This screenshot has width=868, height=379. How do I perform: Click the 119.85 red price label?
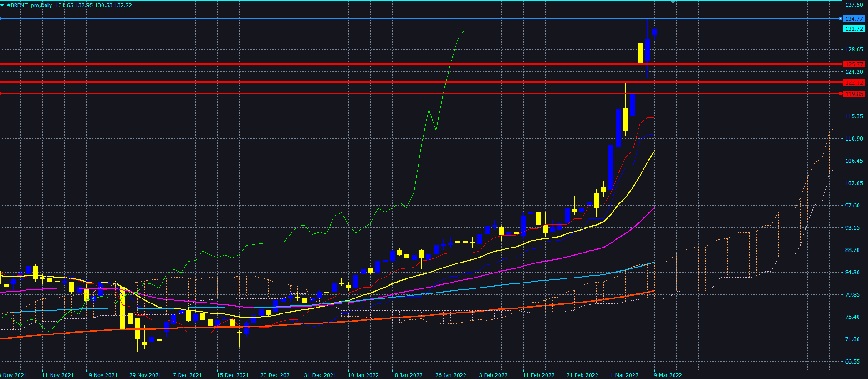853,94
